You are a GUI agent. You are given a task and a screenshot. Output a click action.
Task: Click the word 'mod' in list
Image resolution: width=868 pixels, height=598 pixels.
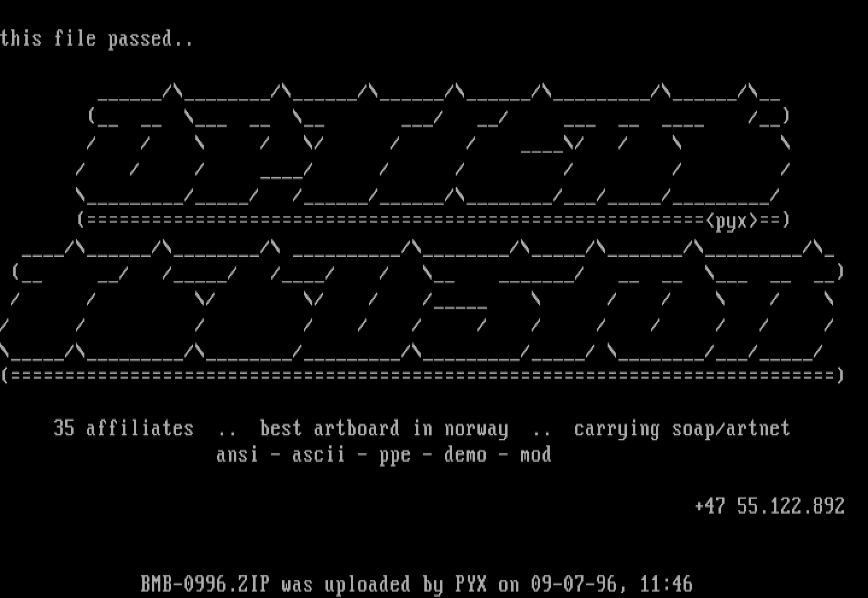[x=535, y=454]
